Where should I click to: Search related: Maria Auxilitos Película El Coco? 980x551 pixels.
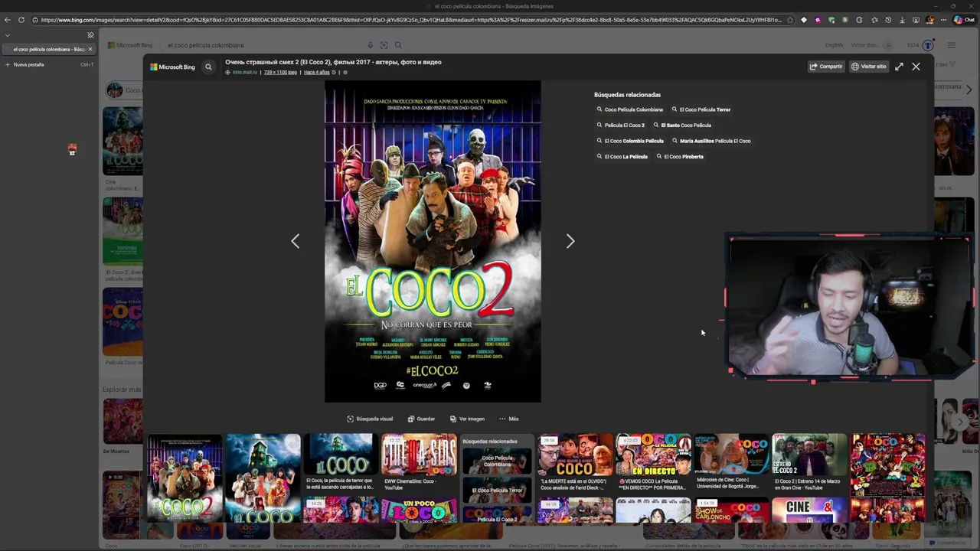(711, 141)
